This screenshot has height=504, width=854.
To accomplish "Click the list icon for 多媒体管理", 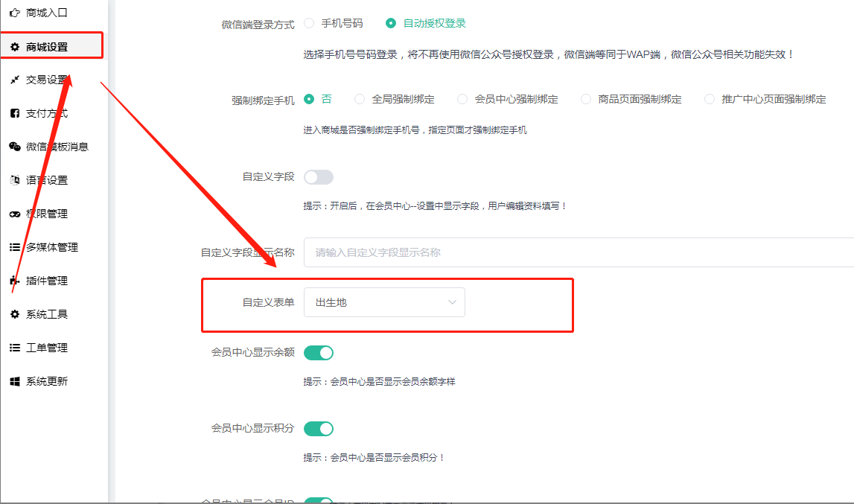I will click(14, 247).
